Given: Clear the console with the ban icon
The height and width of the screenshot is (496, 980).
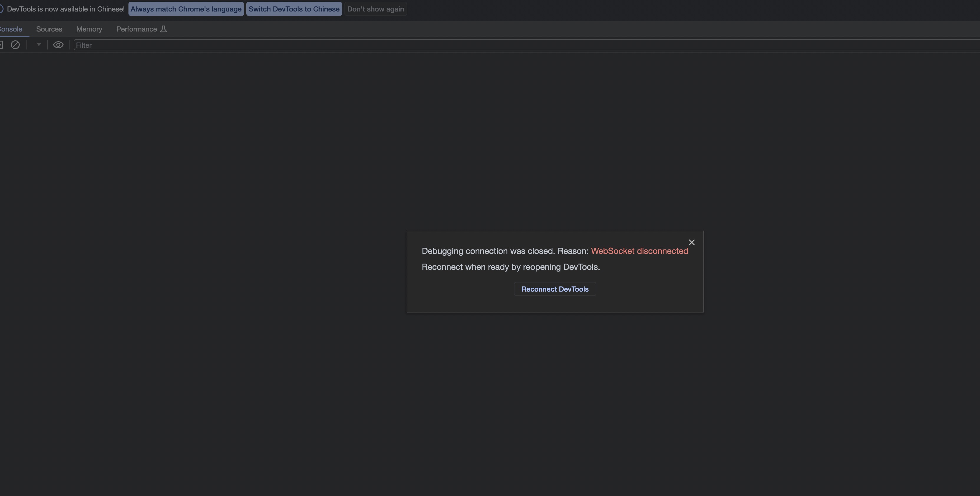Looking at the screenshot, I should (15, 45).
